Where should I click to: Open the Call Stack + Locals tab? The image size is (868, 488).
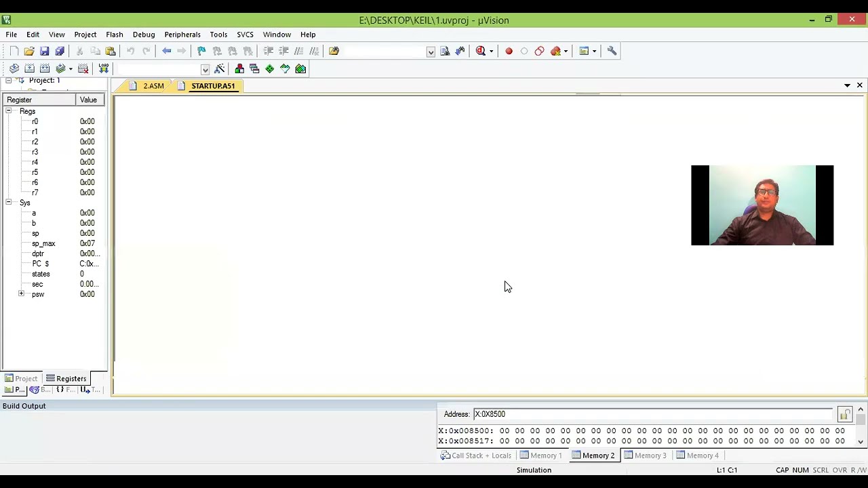[x=475, y=455]
